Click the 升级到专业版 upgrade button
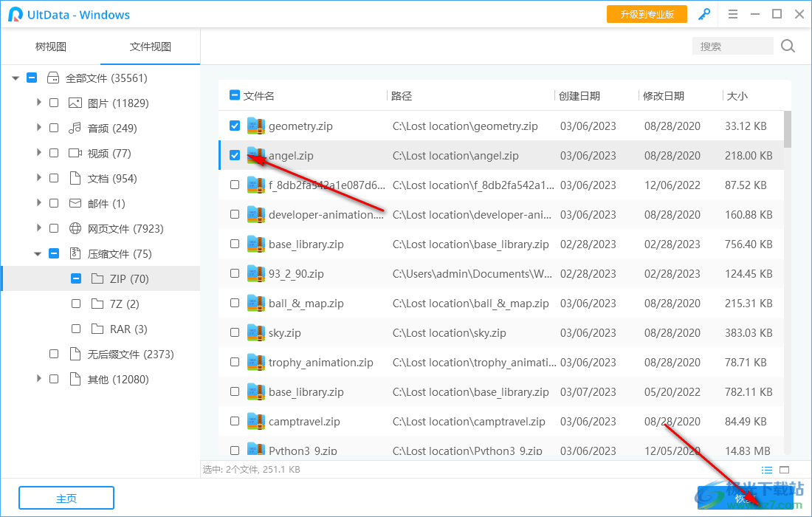Viewport: 812px width, 517px height. (647, 13)
